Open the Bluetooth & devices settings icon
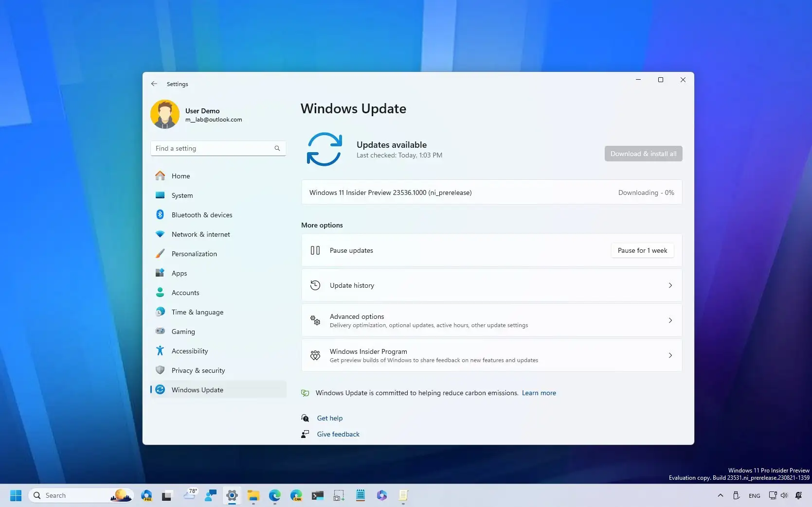 click(161, 215)
